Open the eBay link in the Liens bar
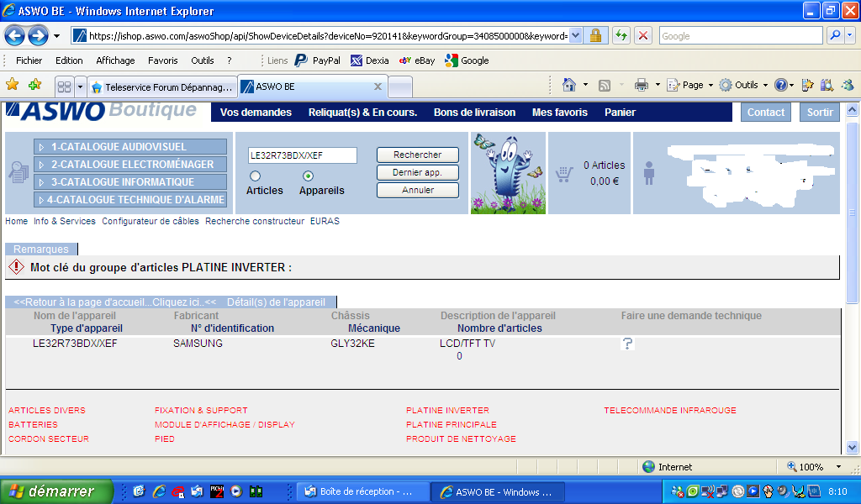 pos(417,60)
